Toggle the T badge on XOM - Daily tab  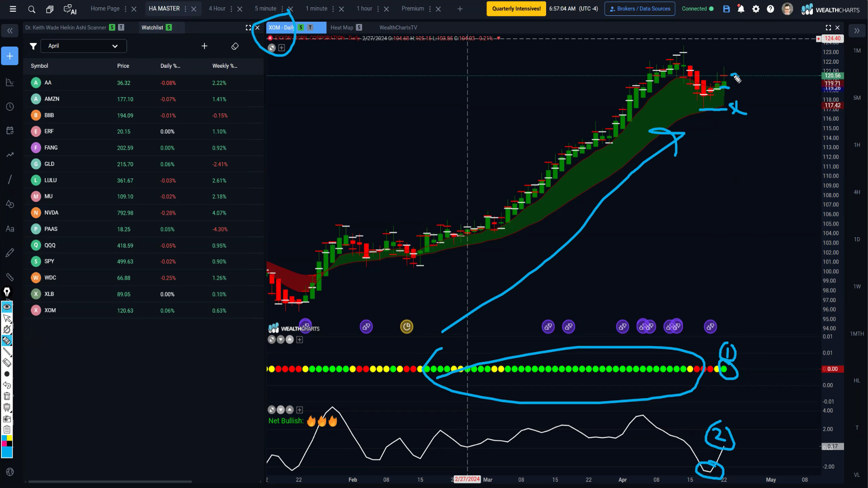pos(310,28)
